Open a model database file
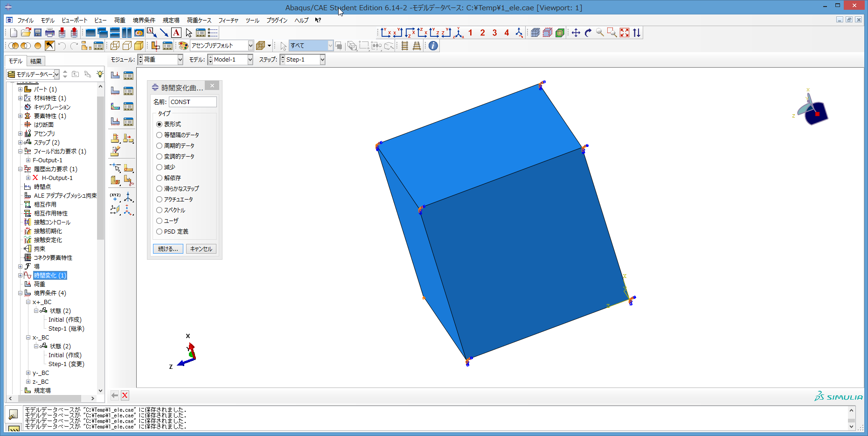 tap(26, 33)
